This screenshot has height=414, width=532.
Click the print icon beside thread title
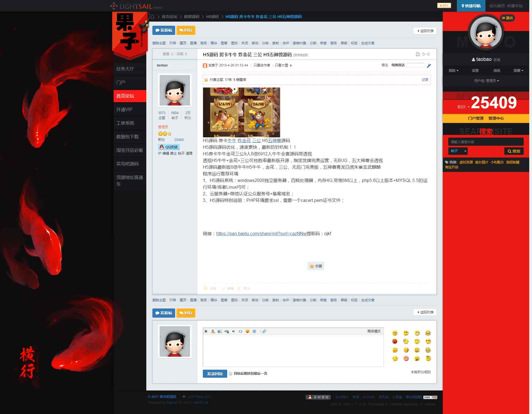418,54
